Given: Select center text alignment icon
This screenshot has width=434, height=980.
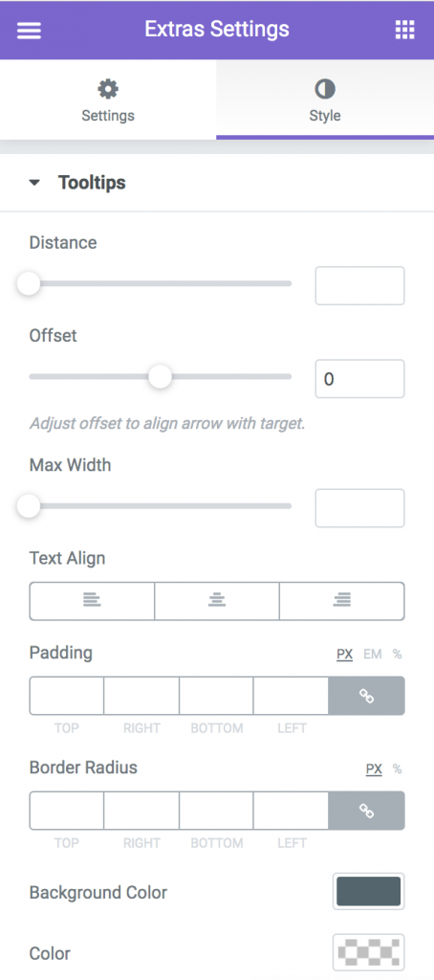Looking at the screenshot, I should (217, 601).
